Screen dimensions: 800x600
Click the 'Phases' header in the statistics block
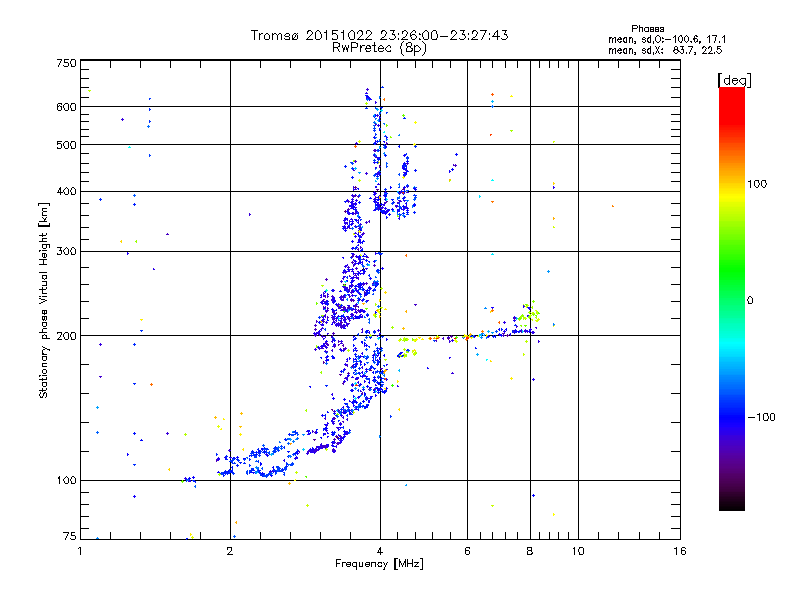[647, 29]
